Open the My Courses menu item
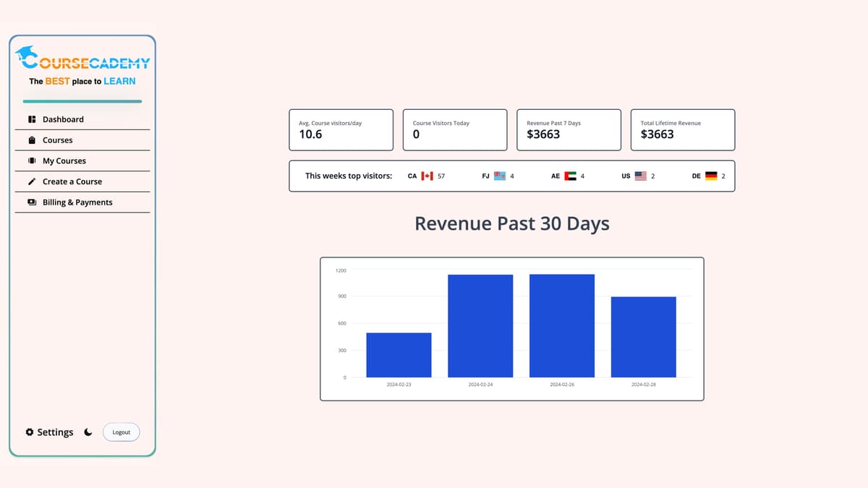The width and height of the screenshot is (868, 488). pos(64,160)
